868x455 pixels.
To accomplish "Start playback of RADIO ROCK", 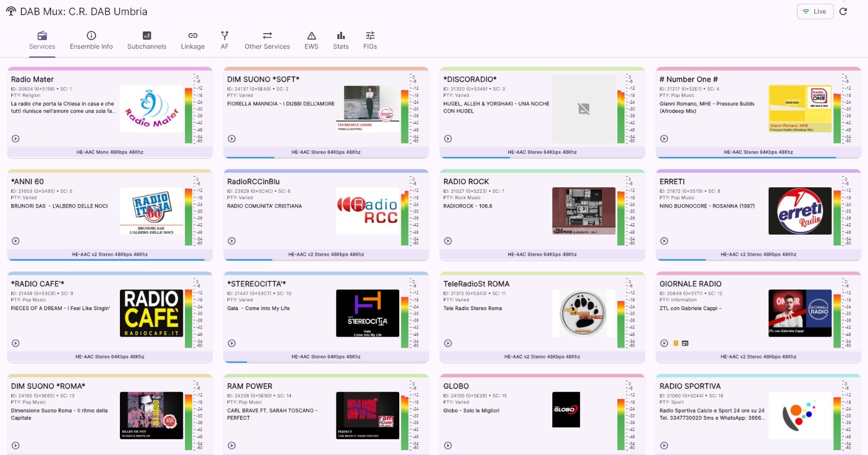I will click(x=448, y=241).
